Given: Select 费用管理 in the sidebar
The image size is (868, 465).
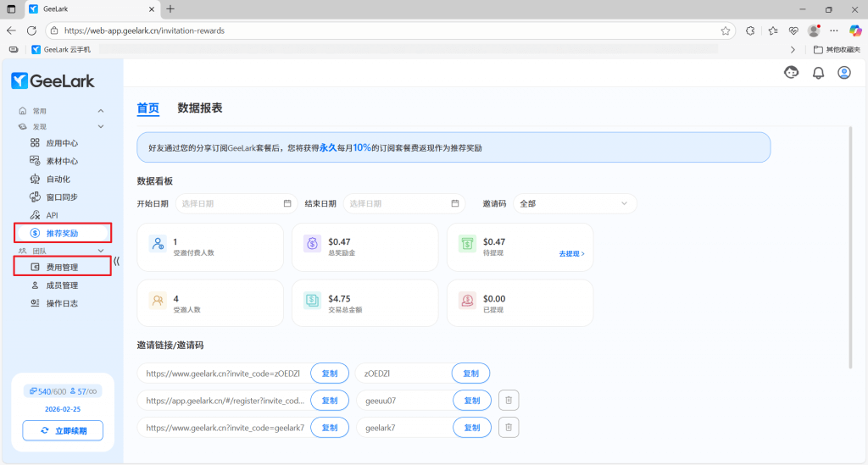Looking at the screenshot, I should pyautogui.click(x=62, y=268).
